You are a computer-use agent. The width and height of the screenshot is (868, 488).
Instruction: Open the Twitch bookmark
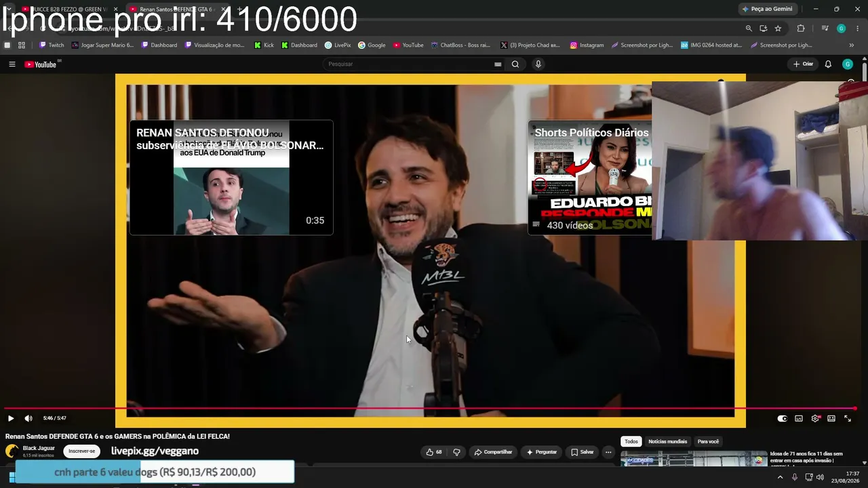(x=52, y=45)
